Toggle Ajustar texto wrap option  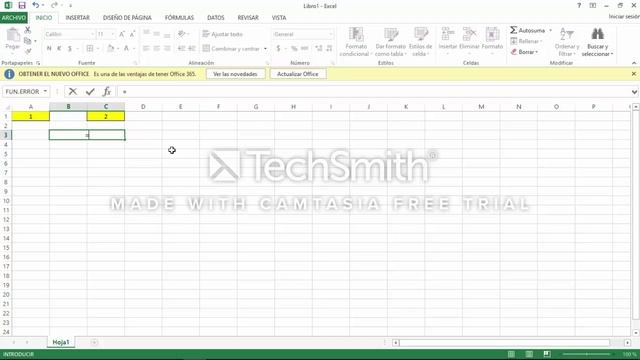pos(222,34)
